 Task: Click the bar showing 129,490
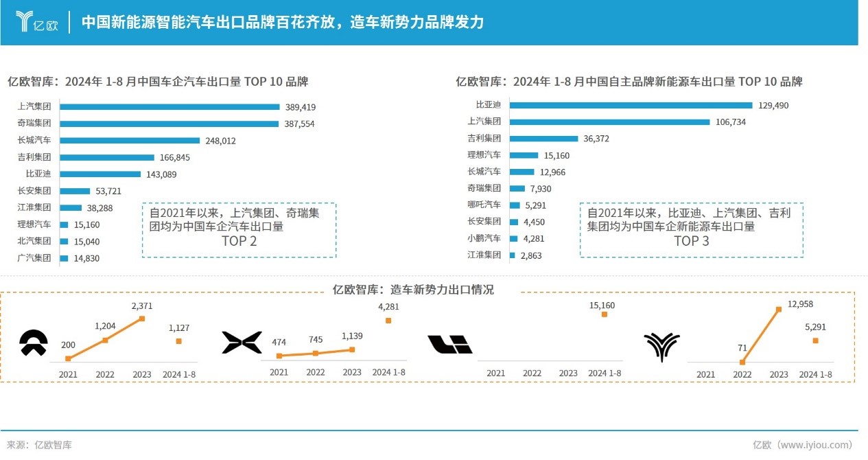point(631,105)
